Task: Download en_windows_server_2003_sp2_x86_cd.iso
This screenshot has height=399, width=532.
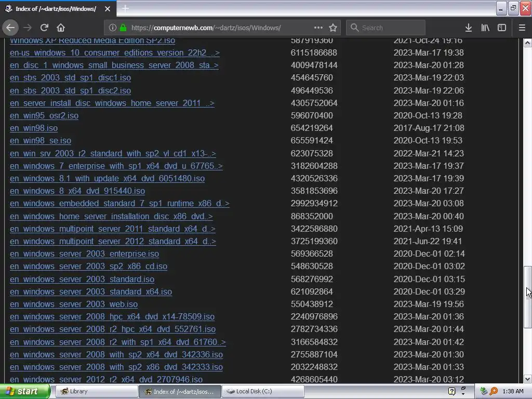Action: click(x=88, y=267)
